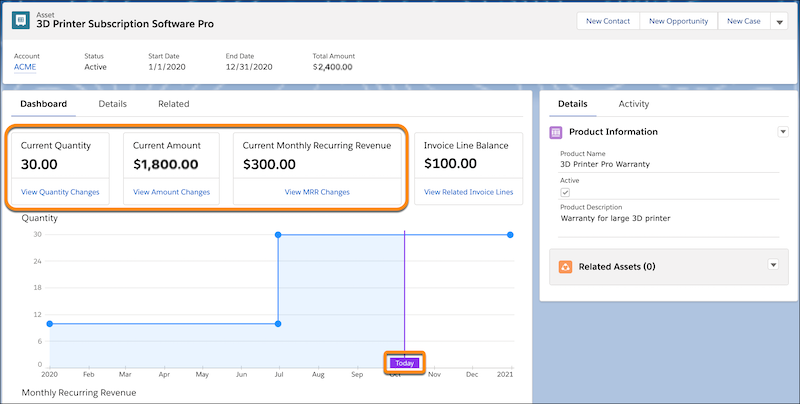Click the 3D Printer Subscription Software Pro title
800x404 pixels.
(x=126, y=24)
